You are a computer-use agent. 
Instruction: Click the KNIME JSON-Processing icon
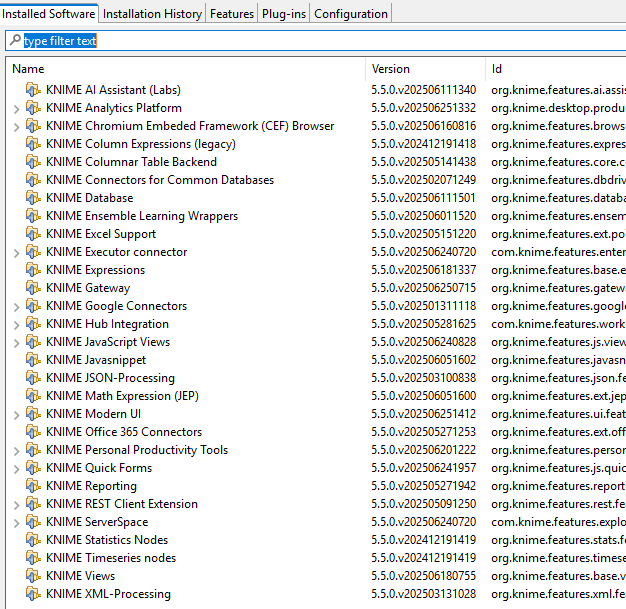tap(33, 377)
